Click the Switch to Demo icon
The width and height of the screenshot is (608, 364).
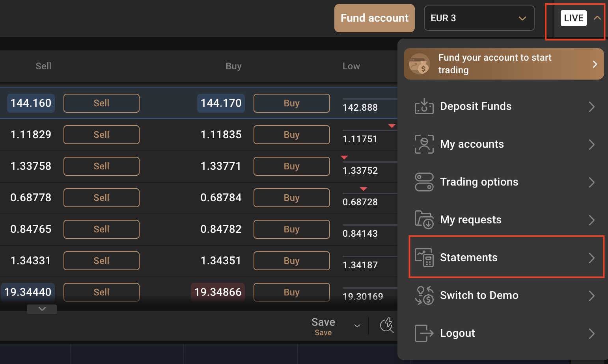424,295
